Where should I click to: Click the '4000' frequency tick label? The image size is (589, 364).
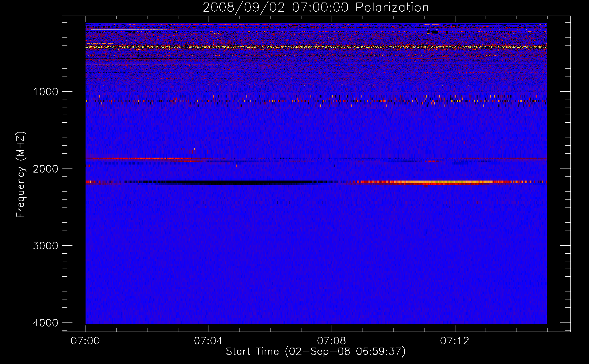point(46,323)
